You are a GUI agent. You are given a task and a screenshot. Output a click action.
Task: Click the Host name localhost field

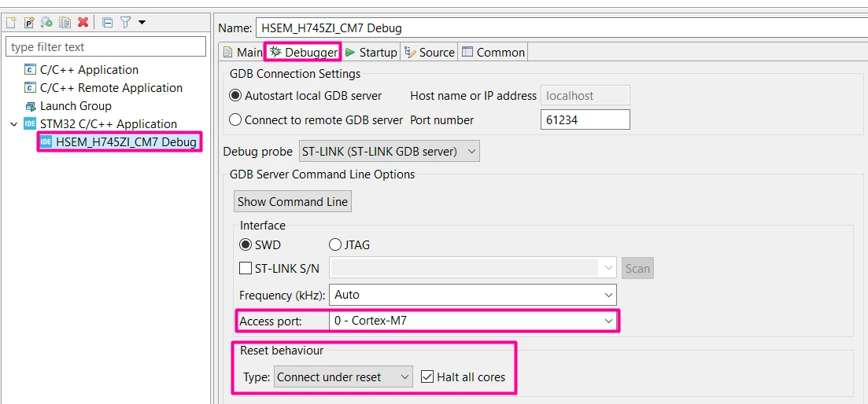coord(585,96)
